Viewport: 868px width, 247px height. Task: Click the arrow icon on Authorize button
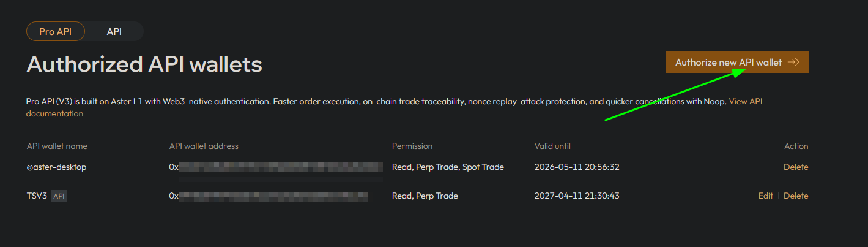(x=793, y=62)
